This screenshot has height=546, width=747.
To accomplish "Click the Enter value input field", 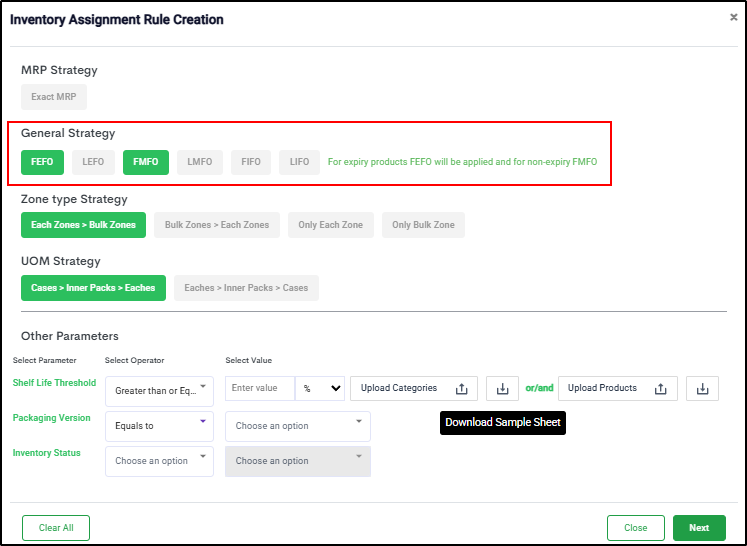I will [260, 388].
